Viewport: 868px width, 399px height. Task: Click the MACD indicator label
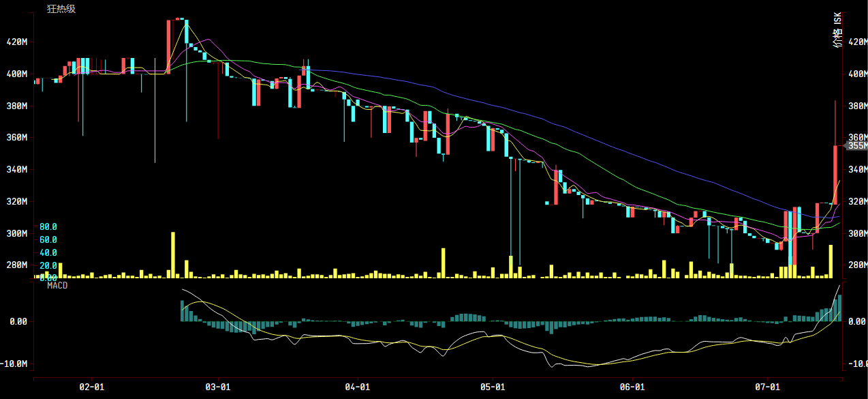(57, 285)
